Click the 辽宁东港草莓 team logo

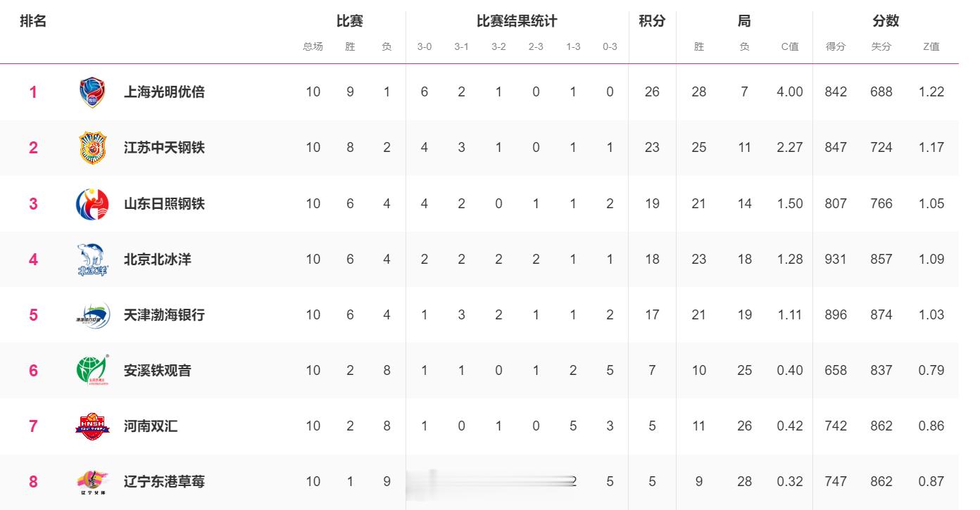pos(92,482)
